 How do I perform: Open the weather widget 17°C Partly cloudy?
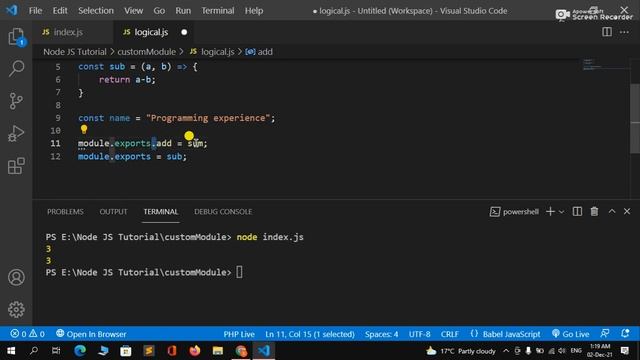(x=461, y=351)
